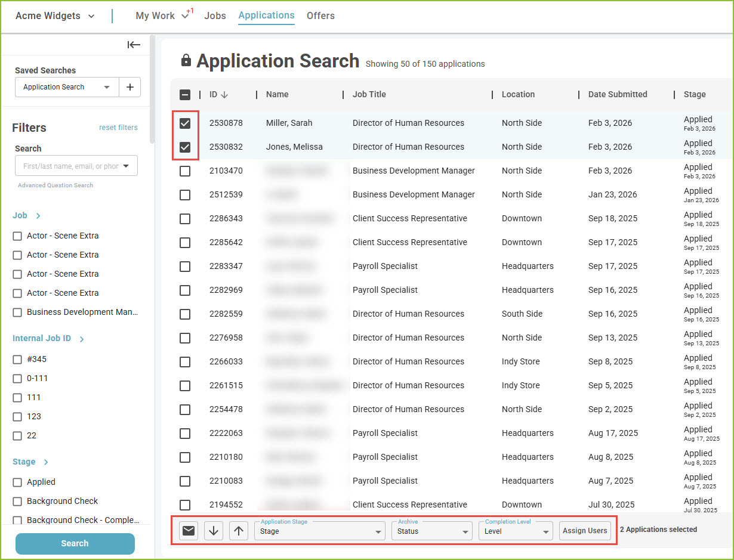Image resolution: width=734 pixels, height=560 pixels.
Task: Open the Acme Widgets company dropdown
Action: 55,16
